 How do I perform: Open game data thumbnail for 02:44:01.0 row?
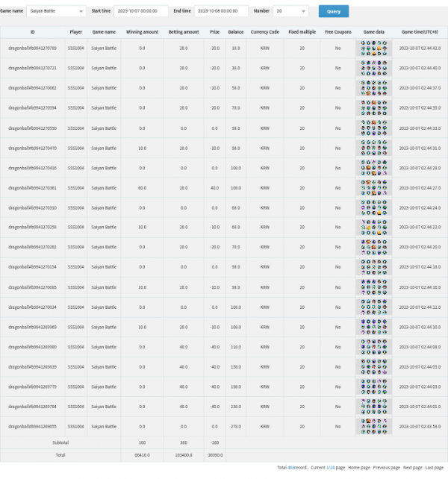[373, 407]
